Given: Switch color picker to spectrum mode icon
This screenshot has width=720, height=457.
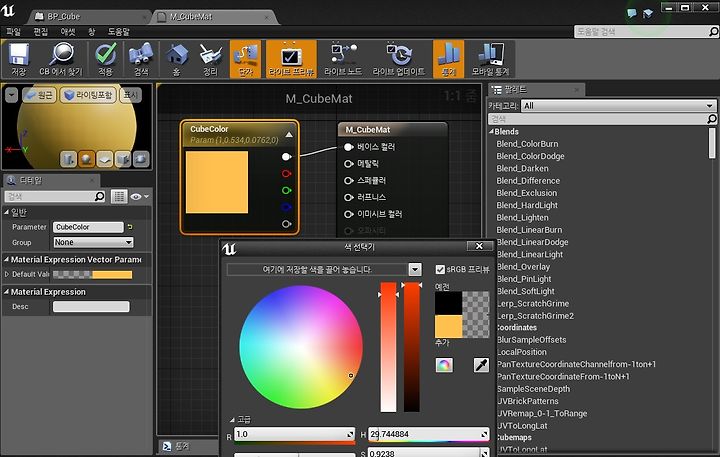Looking at the screenshot, I should 444,365.
